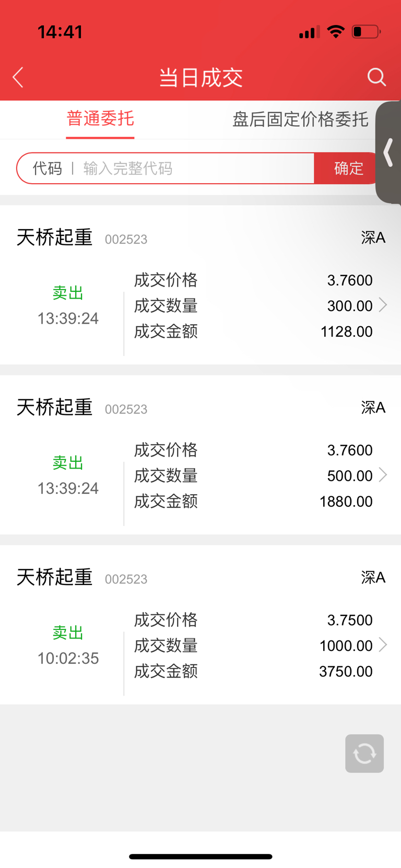The width and height of the screenshot is (401, 868).
Task: Open details chevron for 500.00 trade
Action: pyautogui.click(x=383, y=475)
